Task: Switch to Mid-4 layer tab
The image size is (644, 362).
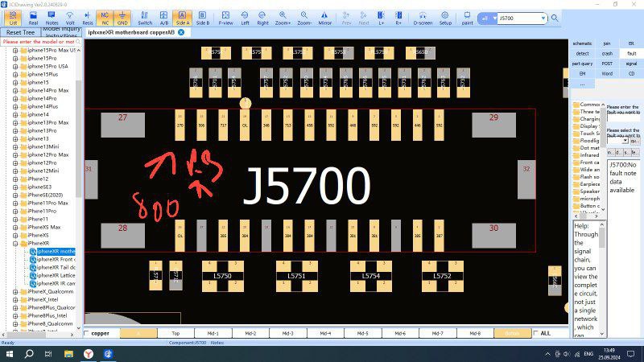Action: 325,333
